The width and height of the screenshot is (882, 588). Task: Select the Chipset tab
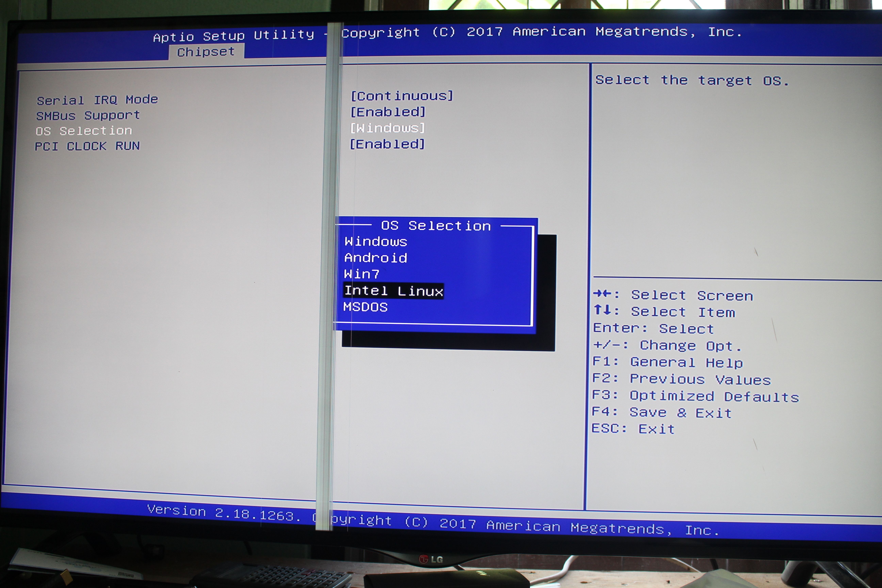point(206,51)
